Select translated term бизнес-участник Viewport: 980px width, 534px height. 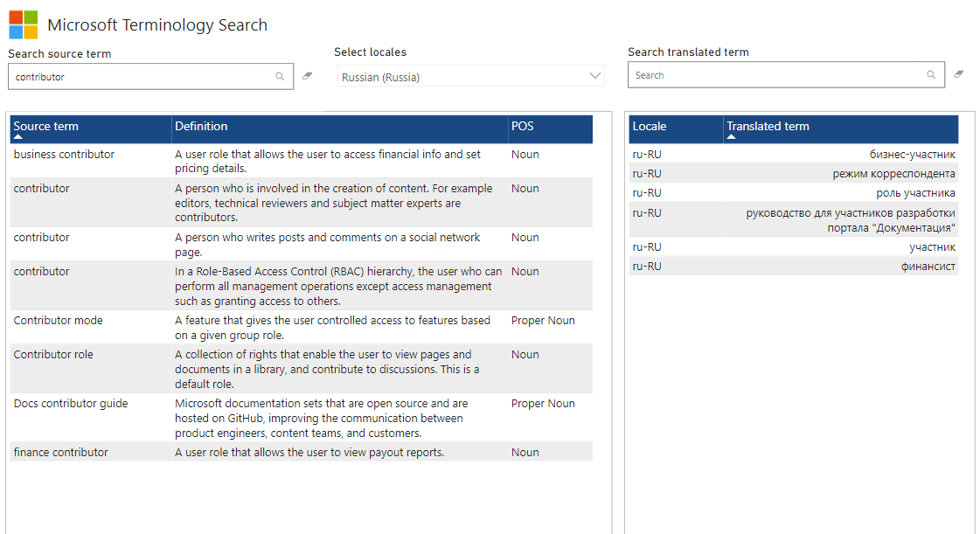click(913, 155)
